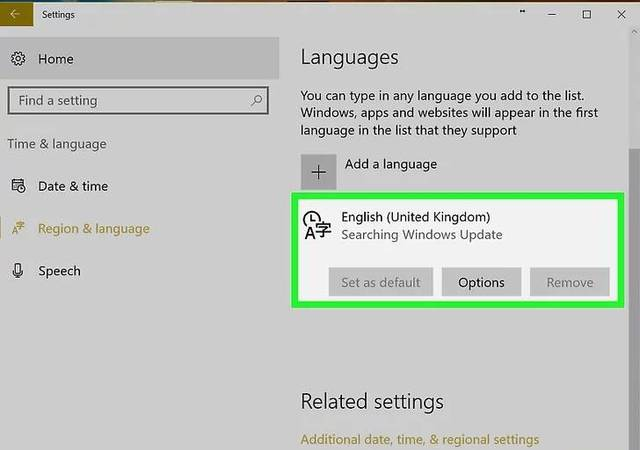Click Time & language heading
The height and width of the screenshot is (450, 640).
(57, 144)
